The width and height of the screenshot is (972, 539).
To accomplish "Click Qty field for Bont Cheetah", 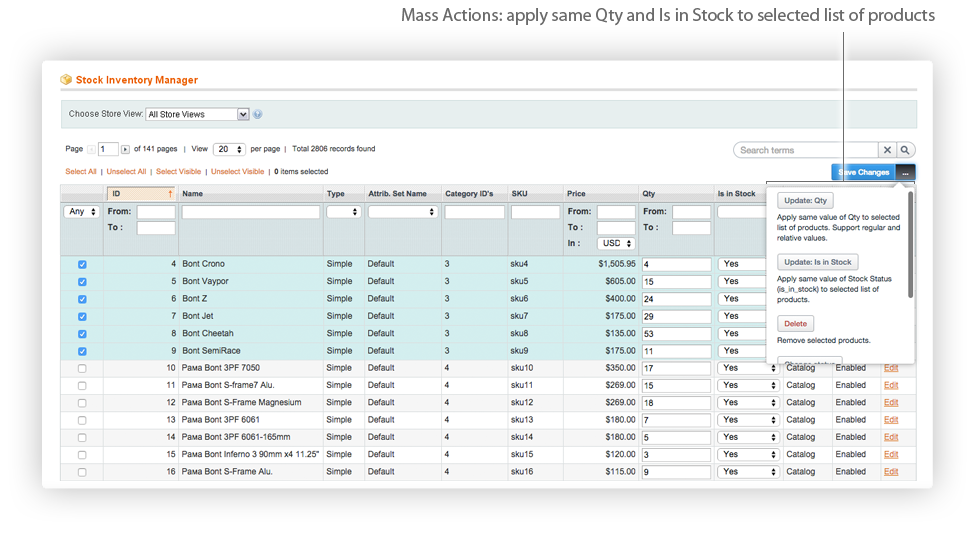I will click(x=676, y=334).
